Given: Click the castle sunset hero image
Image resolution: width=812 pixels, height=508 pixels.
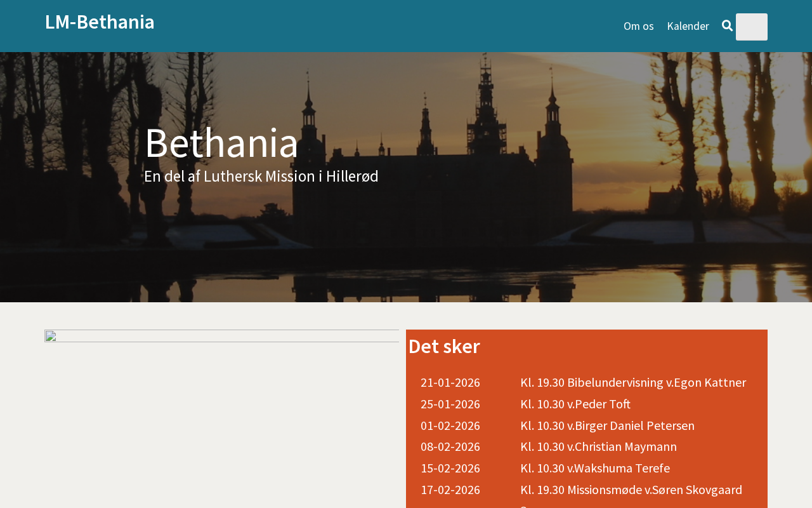Looking at the screenshot, I should pyautogui.click(x=571, y=241).
